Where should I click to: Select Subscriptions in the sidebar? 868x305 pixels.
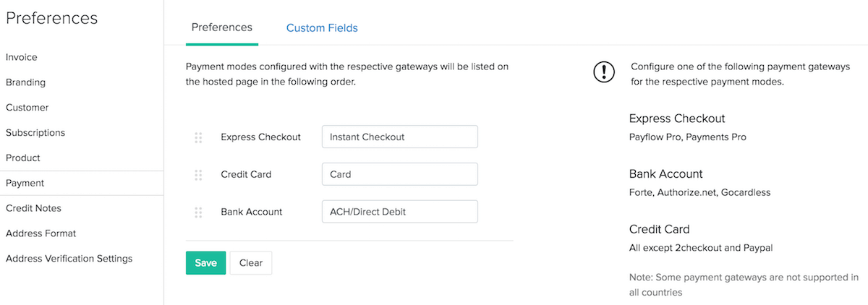[x=35, y=133]
